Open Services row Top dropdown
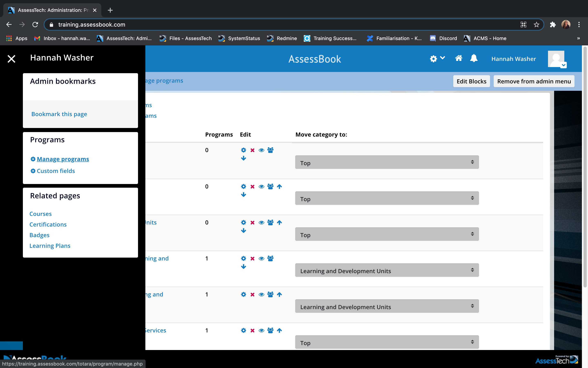The height and width of the screenshot is (368, 588). coord(387,342)
